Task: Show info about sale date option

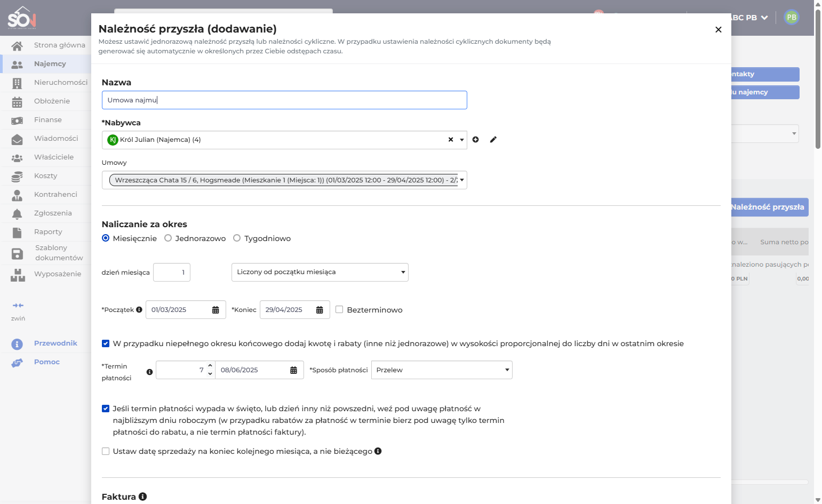Action: [x=378, y=451]
